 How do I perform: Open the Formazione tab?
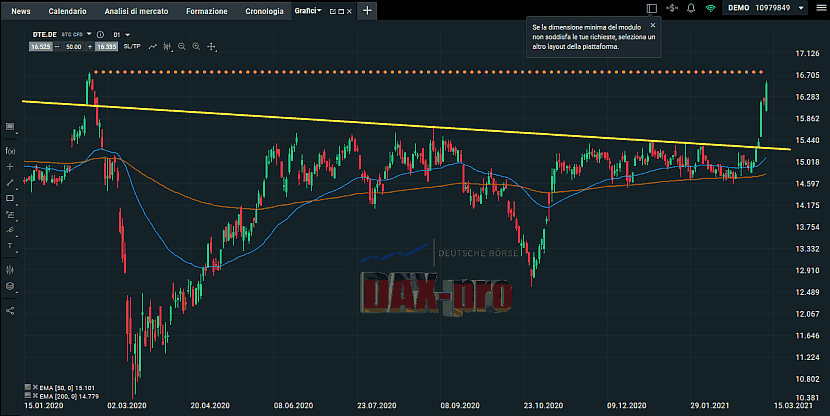point(206,11)
